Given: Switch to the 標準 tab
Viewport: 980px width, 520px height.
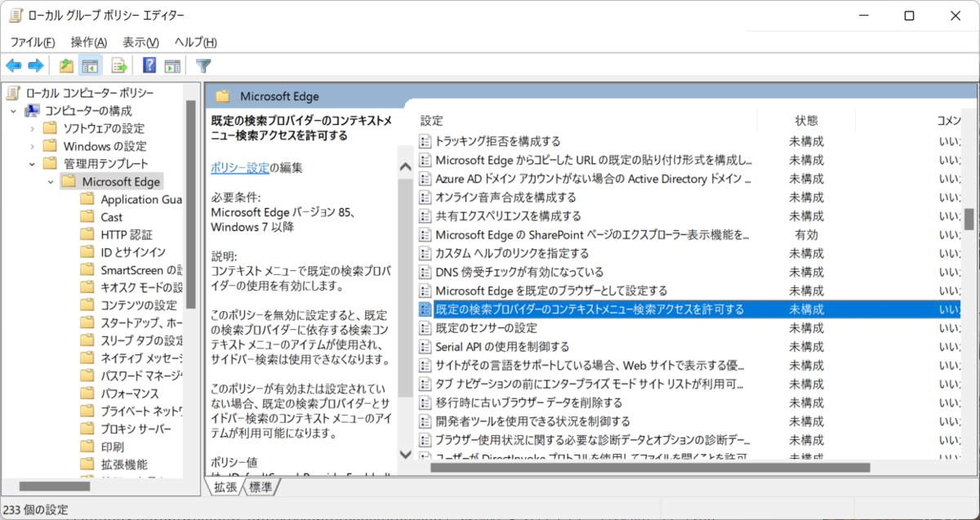Looking at the screenshot, I should pos(261,487).
